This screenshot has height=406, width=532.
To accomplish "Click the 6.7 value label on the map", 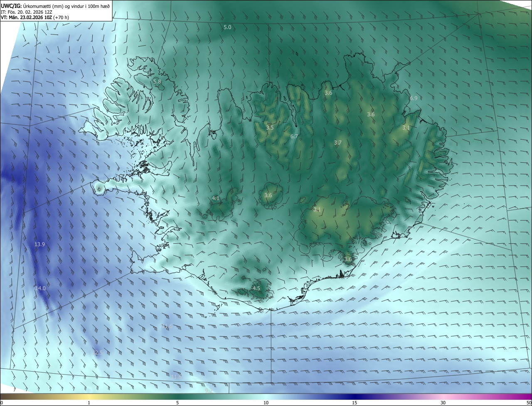I will (x=294, y=136).
